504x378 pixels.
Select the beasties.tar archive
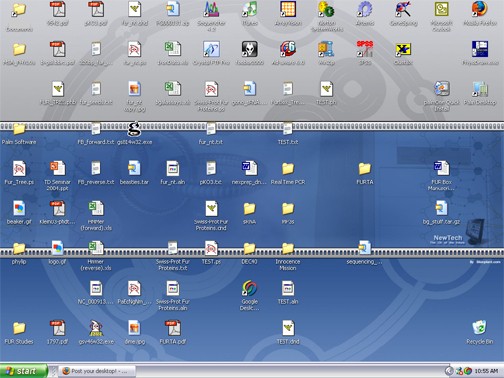point(134,169)
